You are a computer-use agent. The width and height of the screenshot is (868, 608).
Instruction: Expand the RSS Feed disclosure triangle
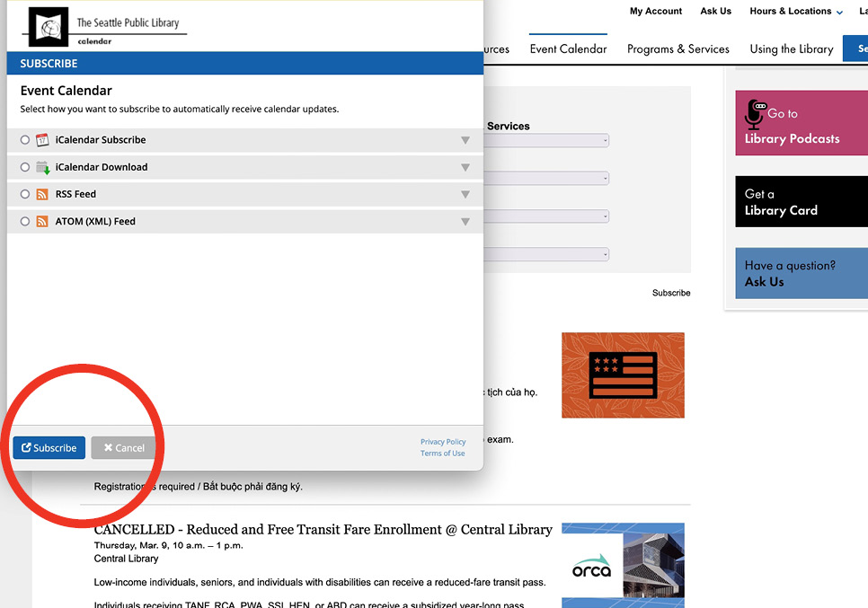[x=465, y=193]
